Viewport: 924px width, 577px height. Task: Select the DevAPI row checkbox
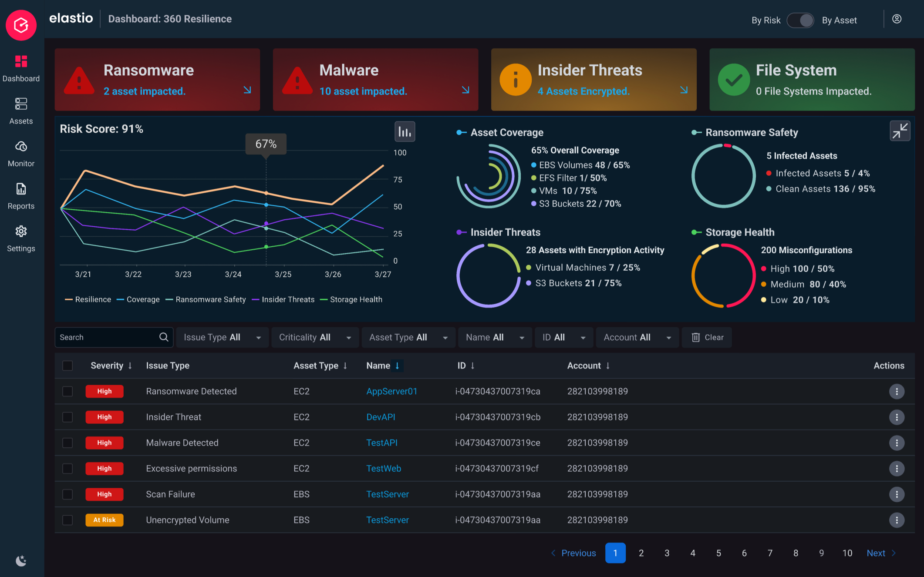pos(67,417)
